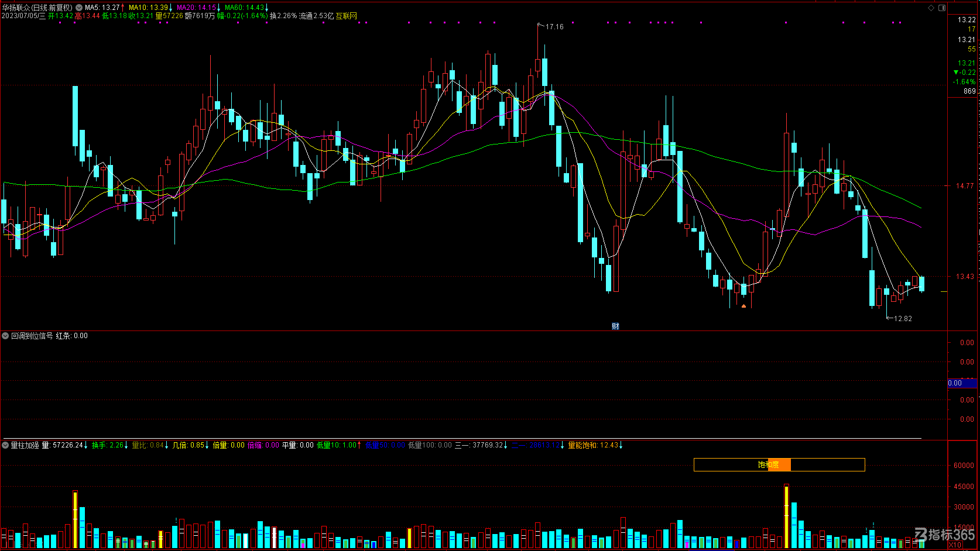Click the 饱和度 saturation bar

click(x=779, y=464)
